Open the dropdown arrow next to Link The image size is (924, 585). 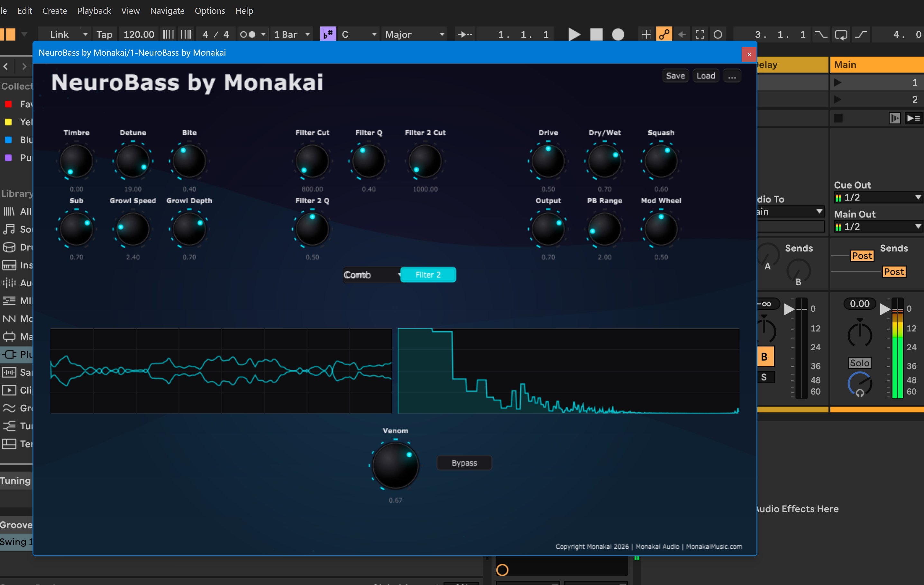coord(85,34)
